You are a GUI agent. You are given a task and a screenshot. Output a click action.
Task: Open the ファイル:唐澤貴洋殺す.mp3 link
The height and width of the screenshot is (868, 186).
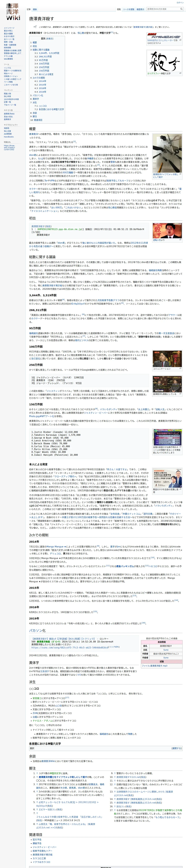pos(154,666)
